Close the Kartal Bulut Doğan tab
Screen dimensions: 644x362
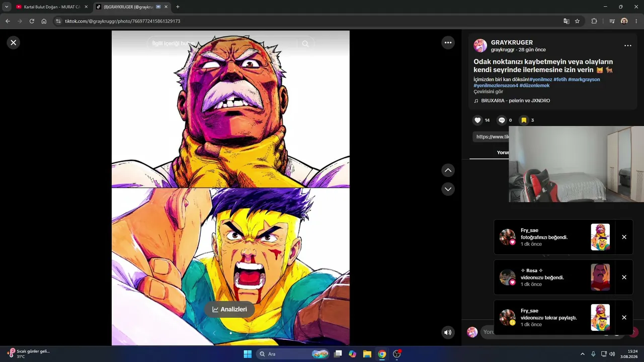[x=86, y=7]
